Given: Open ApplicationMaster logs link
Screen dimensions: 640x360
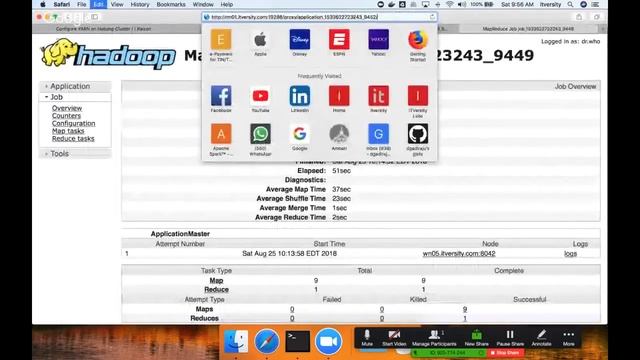Looking at the screenshot, I should click(x=570, y=254).
